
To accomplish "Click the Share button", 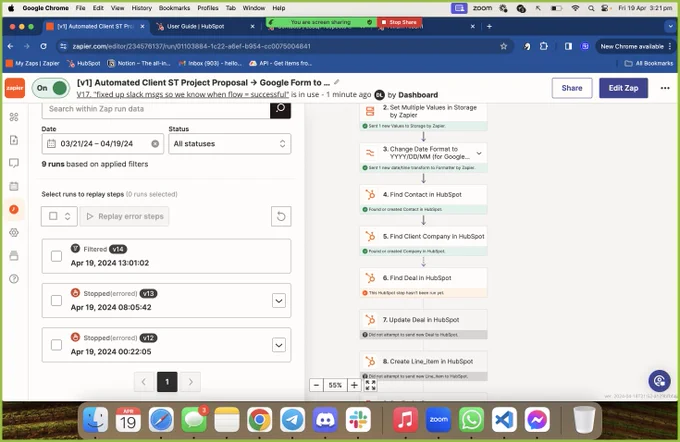I will (572, 88).
